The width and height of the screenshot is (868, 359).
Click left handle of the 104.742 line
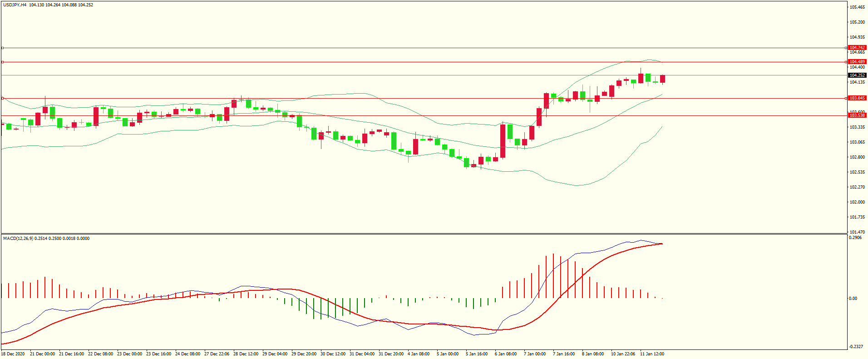(x=2, y=48)
